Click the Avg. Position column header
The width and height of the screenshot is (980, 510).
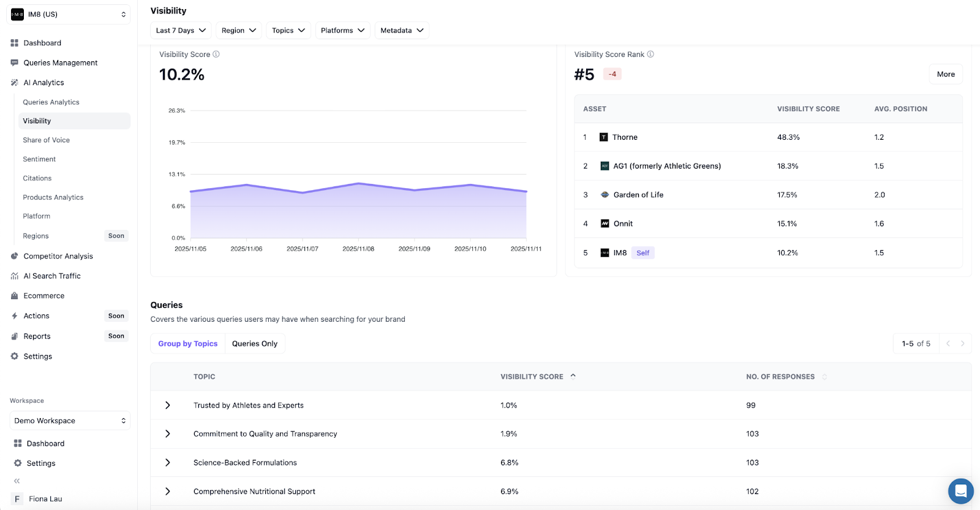[900, 109]
